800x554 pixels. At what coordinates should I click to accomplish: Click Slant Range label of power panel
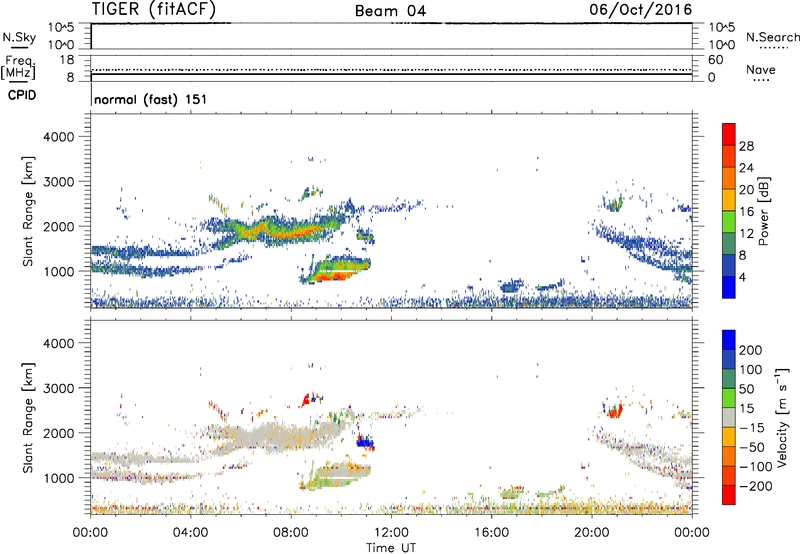[28, 211]
